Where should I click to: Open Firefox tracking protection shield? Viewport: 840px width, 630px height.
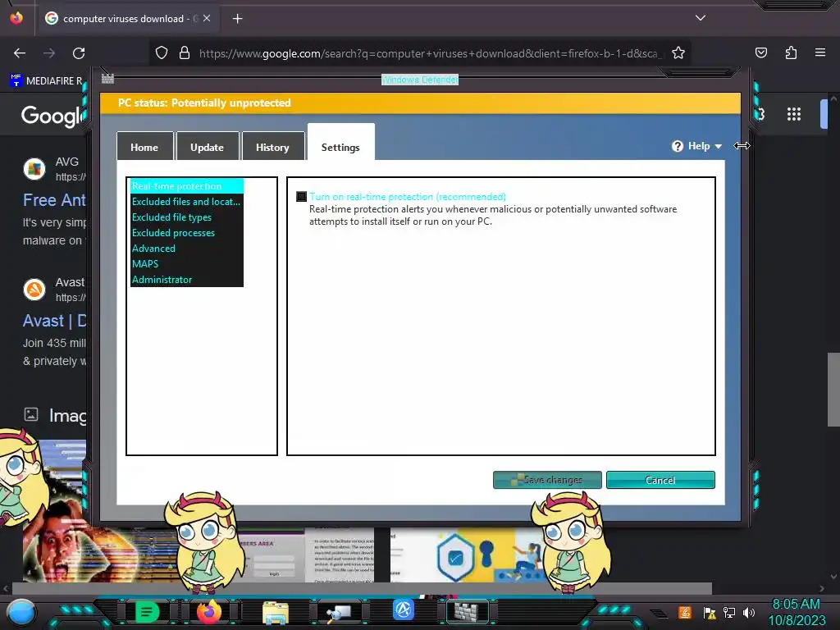click(x=162, y=53)
